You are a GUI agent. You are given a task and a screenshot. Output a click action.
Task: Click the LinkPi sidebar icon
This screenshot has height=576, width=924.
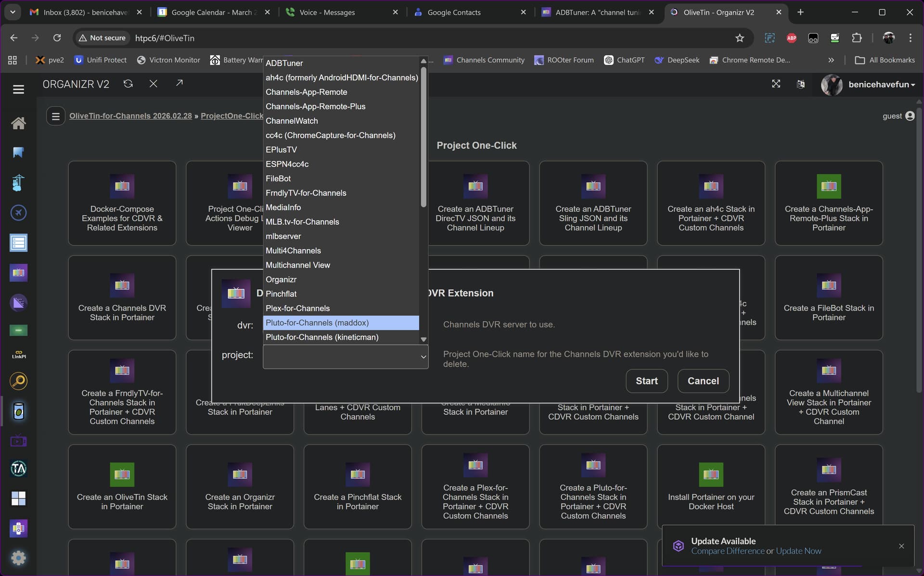(x=18, y=355)
